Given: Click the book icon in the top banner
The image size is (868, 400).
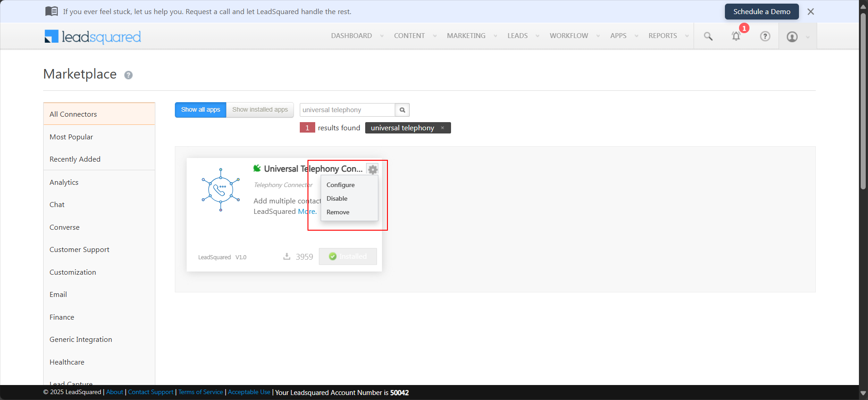Looking at the screenshot, I should (x=52, y=11).
